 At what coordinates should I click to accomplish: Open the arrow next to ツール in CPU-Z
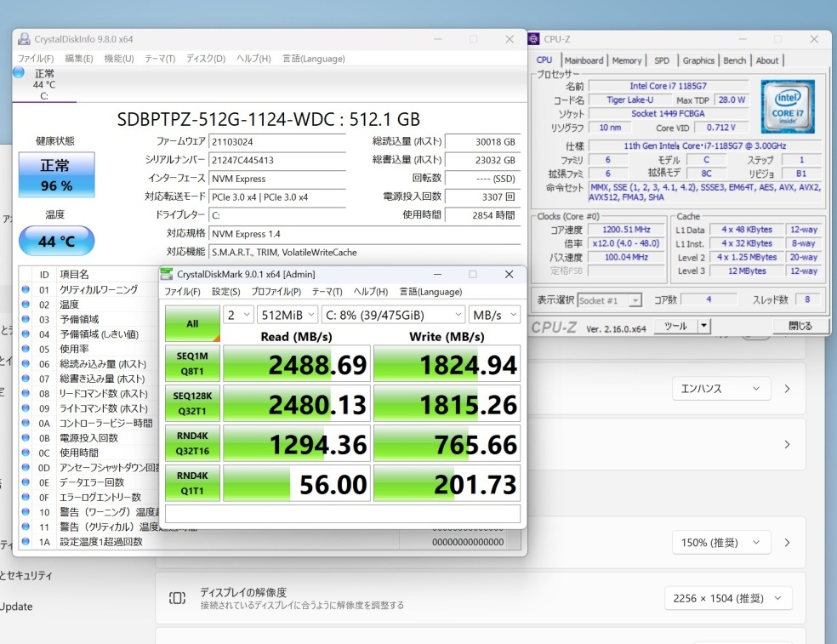(x=704, y=325)
